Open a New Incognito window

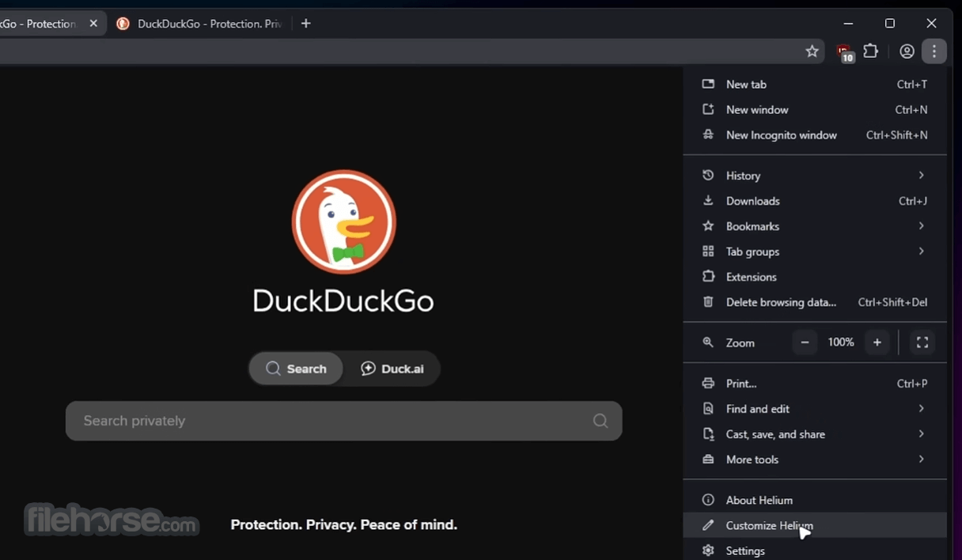[815, 134]
